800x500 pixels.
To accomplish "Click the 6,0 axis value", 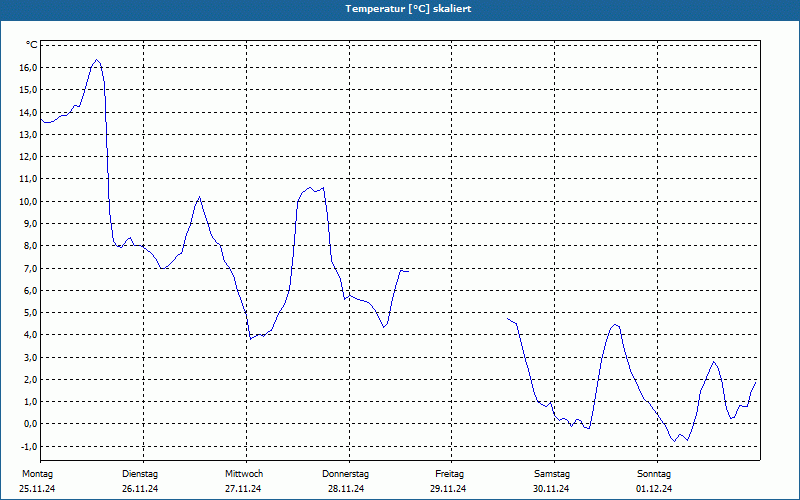I will click(30, 290).
